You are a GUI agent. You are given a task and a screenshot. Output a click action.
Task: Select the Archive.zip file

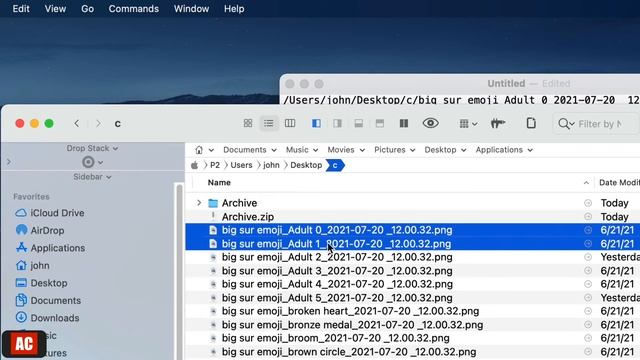[x=413, y=216]
